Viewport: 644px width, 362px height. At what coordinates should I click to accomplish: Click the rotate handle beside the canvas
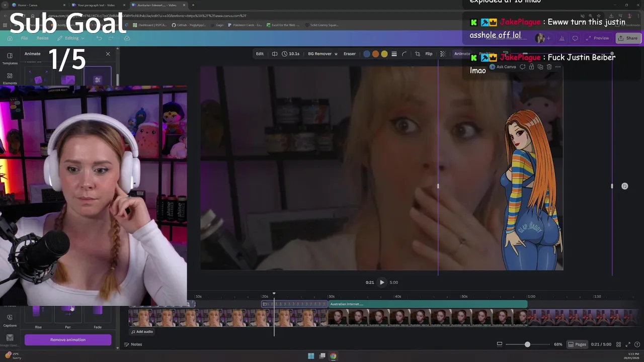point(624,186)
